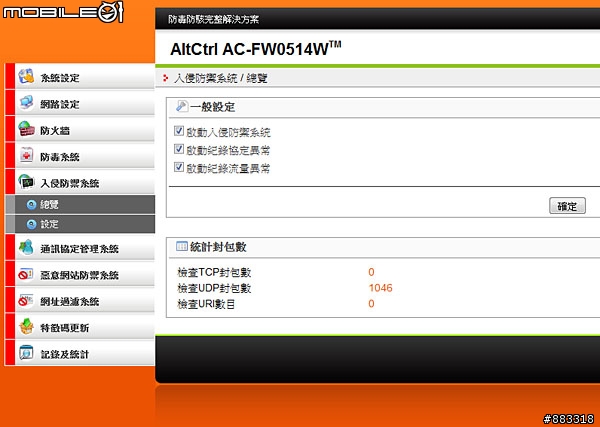Screen dimensions: 600x427
Task: Click the 入侵防禦系統 monitor icon
Action: click(x=26, y=183)
